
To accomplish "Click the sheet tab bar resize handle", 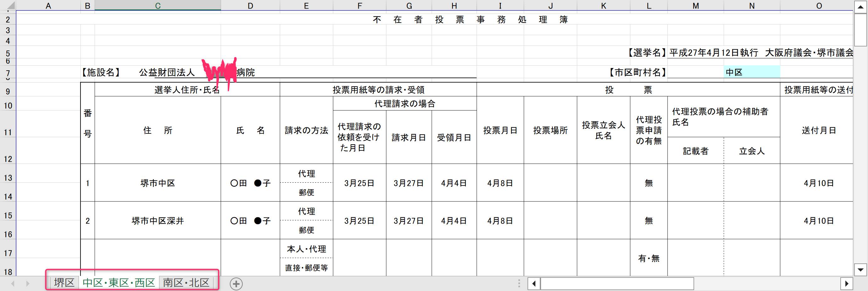I will (519, 283).
